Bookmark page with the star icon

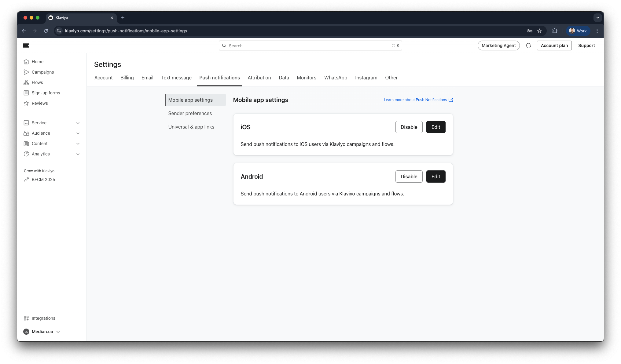[x=539, y=31]
